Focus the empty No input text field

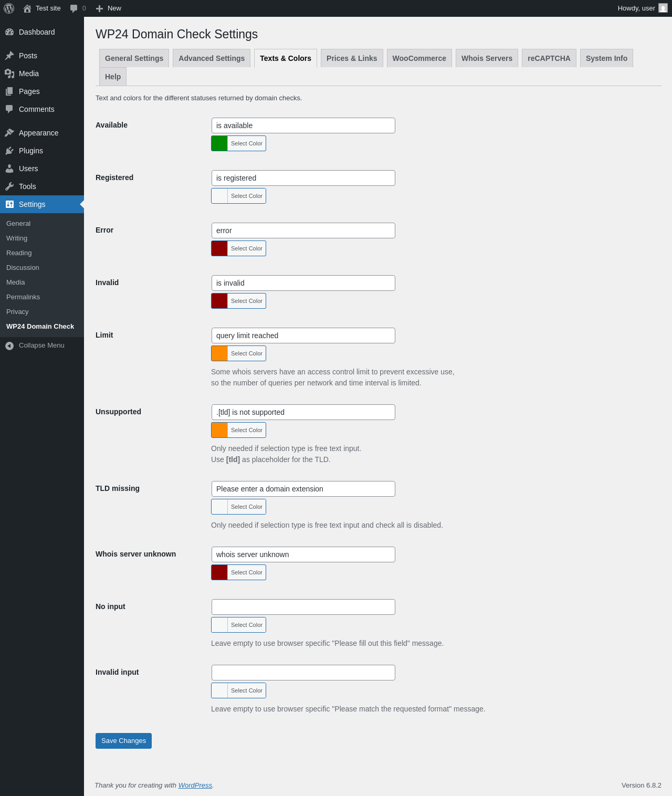point(303,607)
